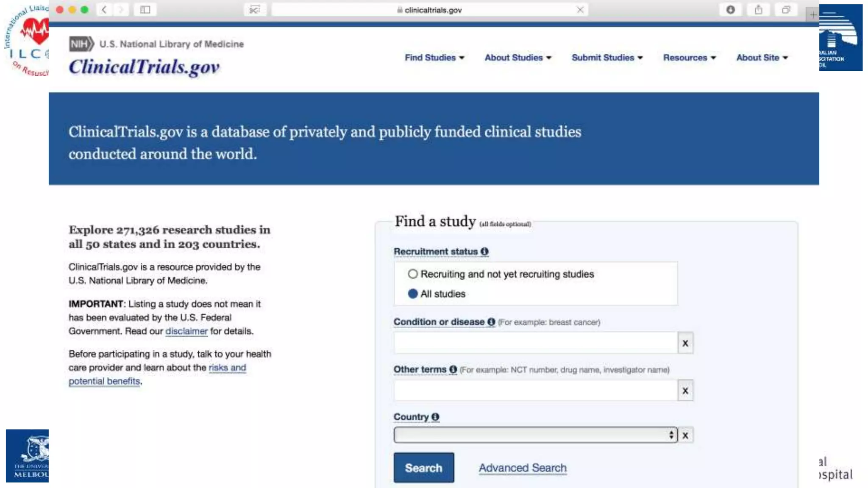
Task: Click the show tab overview icon
Action: click(786, 10)
